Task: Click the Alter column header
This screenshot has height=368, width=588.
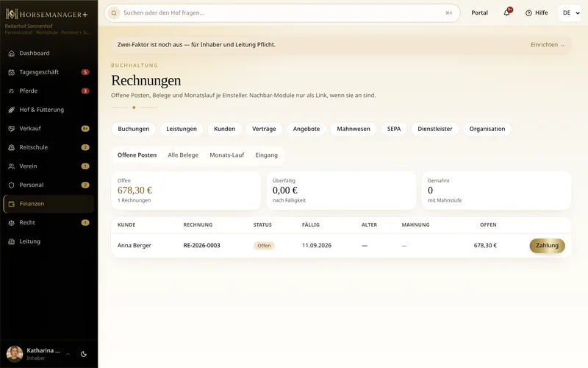Action: (x=370, y=225)
